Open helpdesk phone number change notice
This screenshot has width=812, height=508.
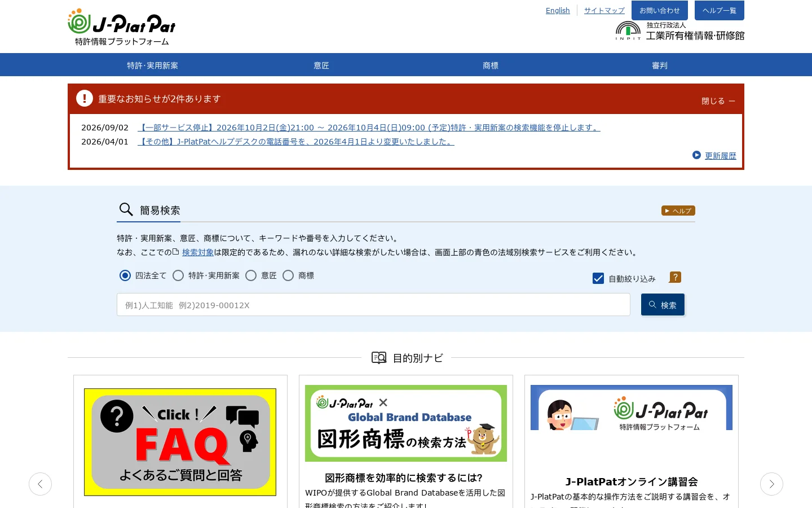click(296, 142)
